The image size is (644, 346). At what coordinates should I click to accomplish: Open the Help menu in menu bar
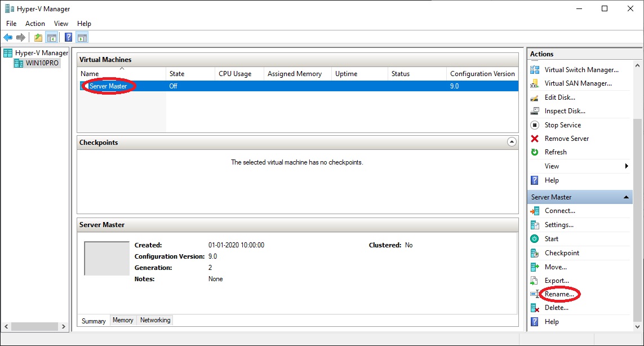coord(84,24)
